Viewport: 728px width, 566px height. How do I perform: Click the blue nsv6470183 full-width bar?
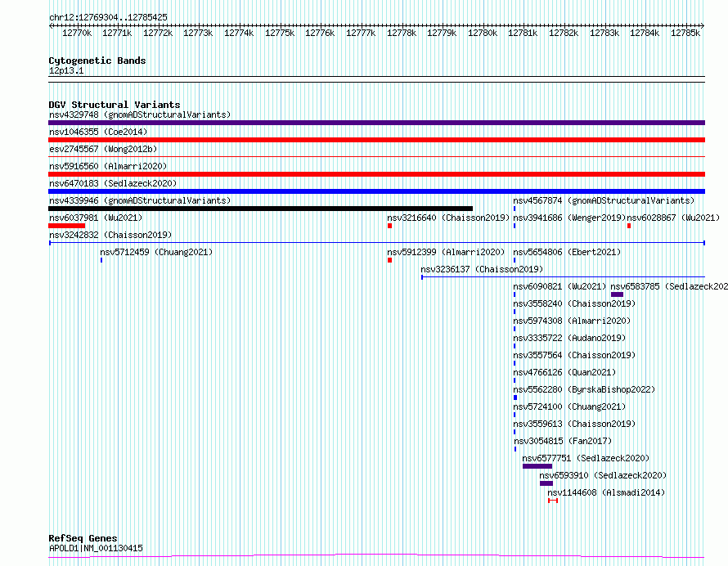pyautogui.click(x=376, y=191)
